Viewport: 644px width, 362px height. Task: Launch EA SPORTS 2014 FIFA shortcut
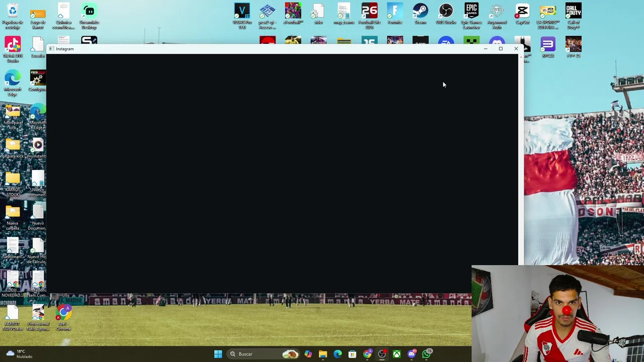(548, 16)
